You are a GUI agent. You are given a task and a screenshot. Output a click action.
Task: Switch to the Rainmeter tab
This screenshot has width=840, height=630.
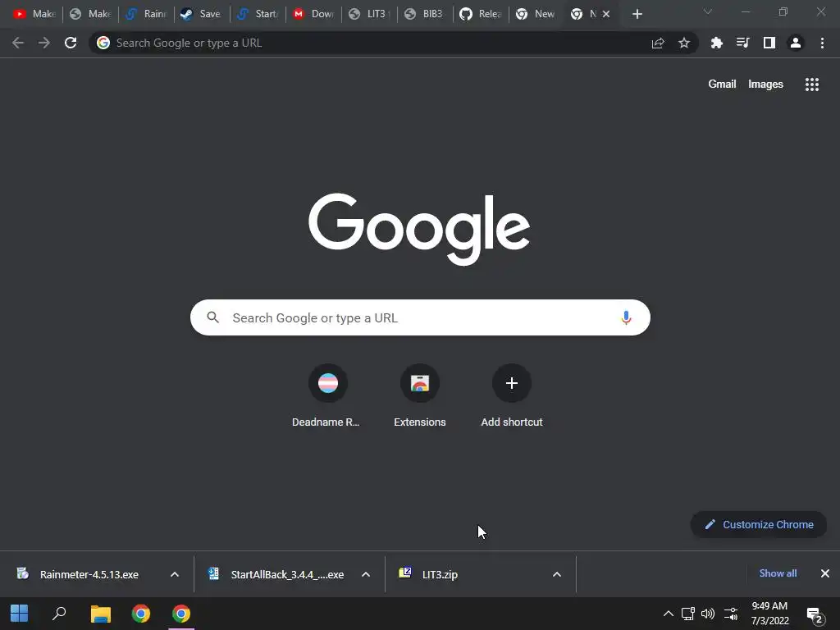(x=146, y=15)
